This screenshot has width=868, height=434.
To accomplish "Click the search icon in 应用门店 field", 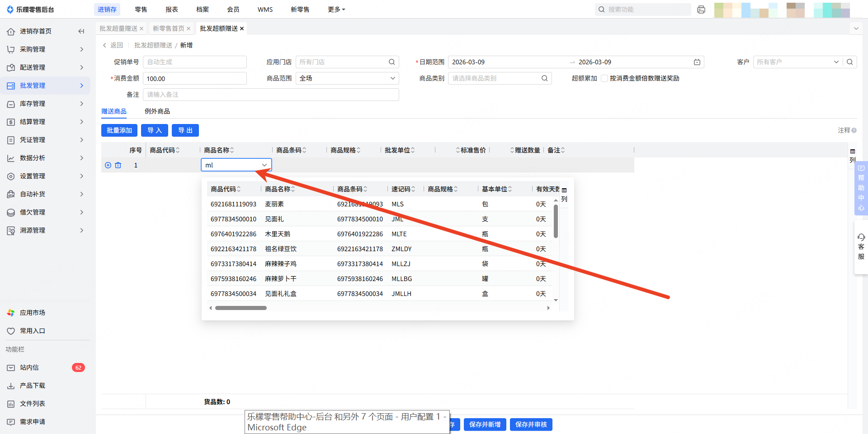I will pos(392,62).
